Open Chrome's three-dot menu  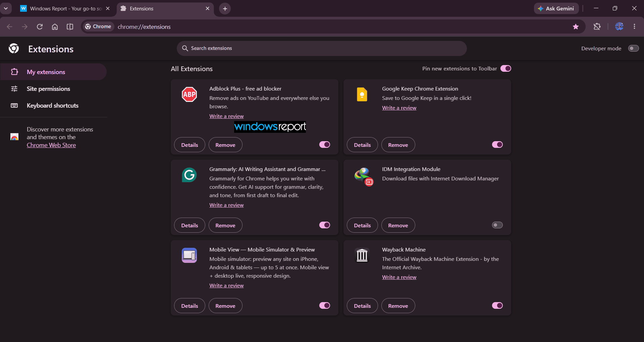coord(634,26)
